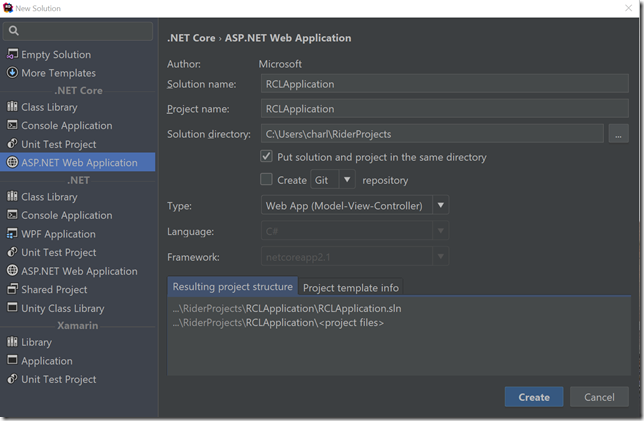Open Web App (Model-View-Controller) combo box

pos(355,205)
